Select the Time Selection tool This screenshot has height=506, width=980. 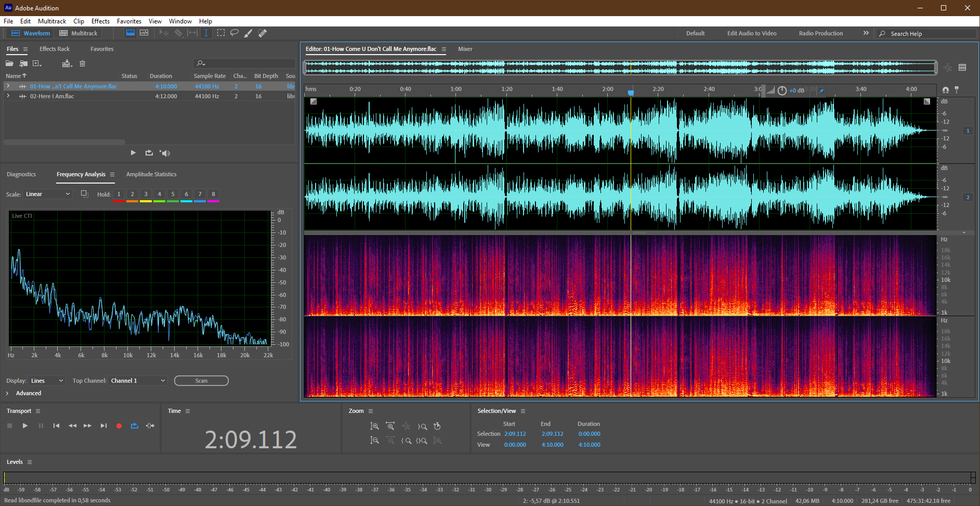click(x=206, y=33)
